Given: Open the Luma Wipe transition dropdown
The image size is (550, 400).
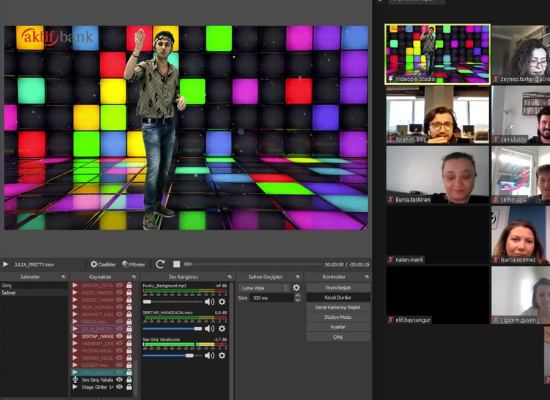Looking at the screenshot, I should point(264,288).
